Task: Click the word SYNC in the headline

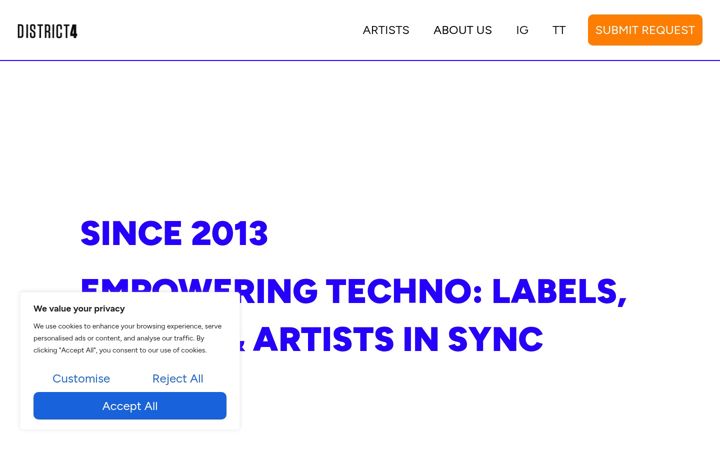Action: coord(495,339)
